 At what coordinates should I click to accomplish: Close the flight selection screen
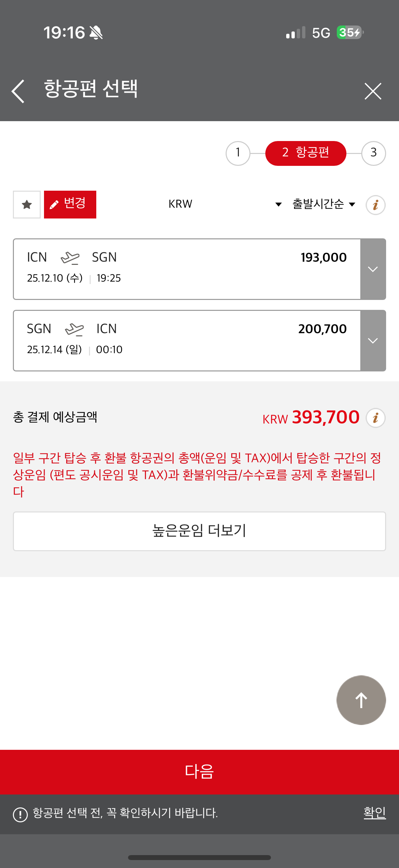(x=373, y=91)
